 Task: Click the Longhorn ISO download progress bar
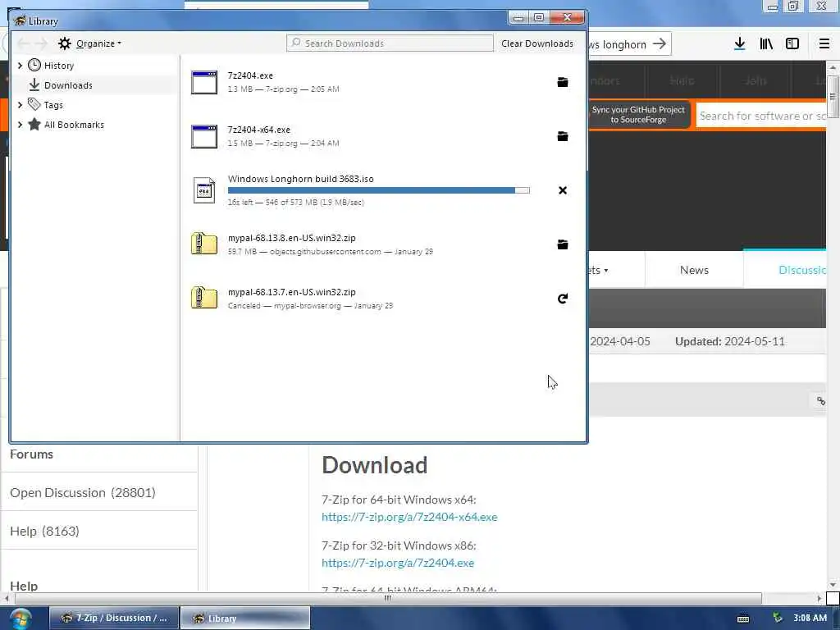379,190
